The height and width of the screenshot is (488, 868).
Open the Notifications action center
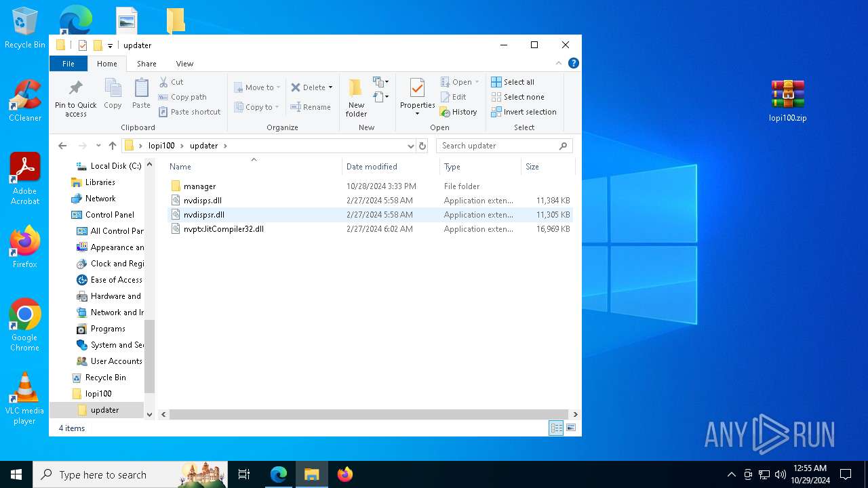846,474
